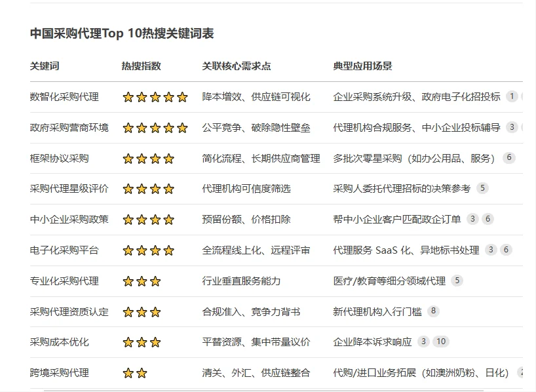
Task: Click the 热搜指数 column header
Action: tap(141, 66)
